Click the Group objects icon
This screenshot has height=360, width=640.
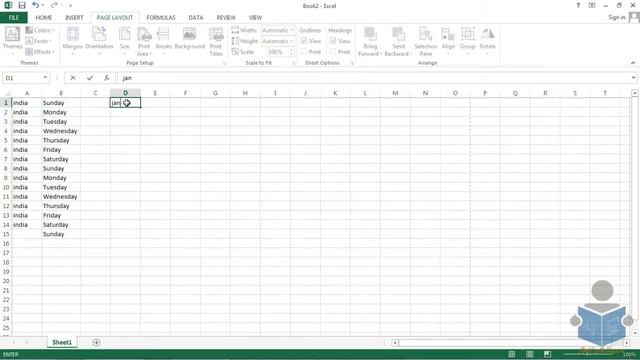[468, 34]
